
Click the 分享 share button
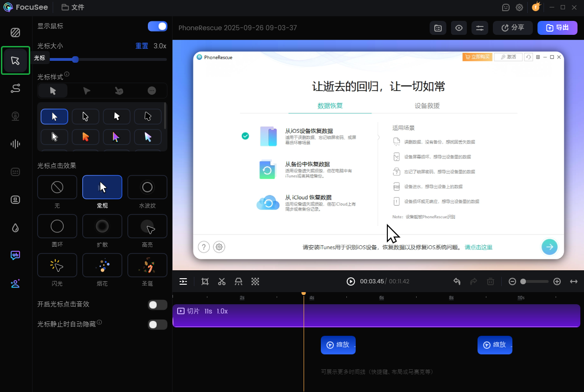click(513, 28)
